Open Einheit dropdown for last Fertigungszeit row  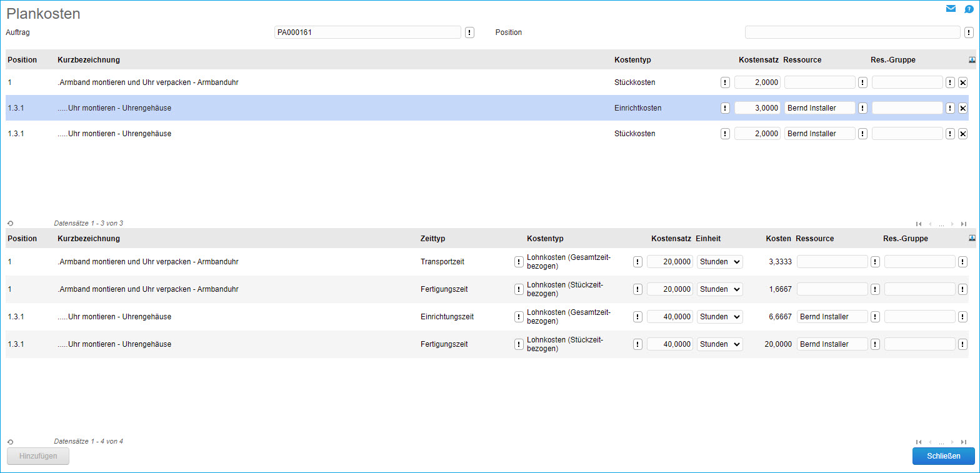click(719, 344)
